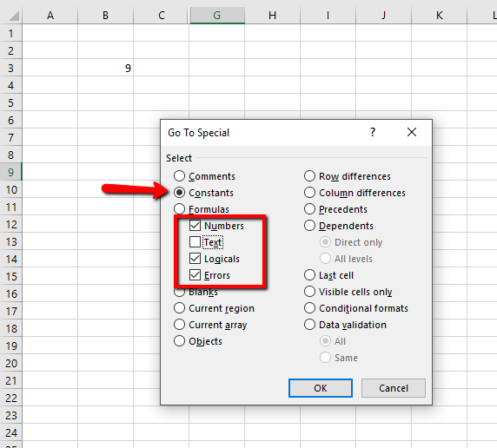Select the Precedents radio button
This screenshot has height=448, width=497.
click(309, 208)
